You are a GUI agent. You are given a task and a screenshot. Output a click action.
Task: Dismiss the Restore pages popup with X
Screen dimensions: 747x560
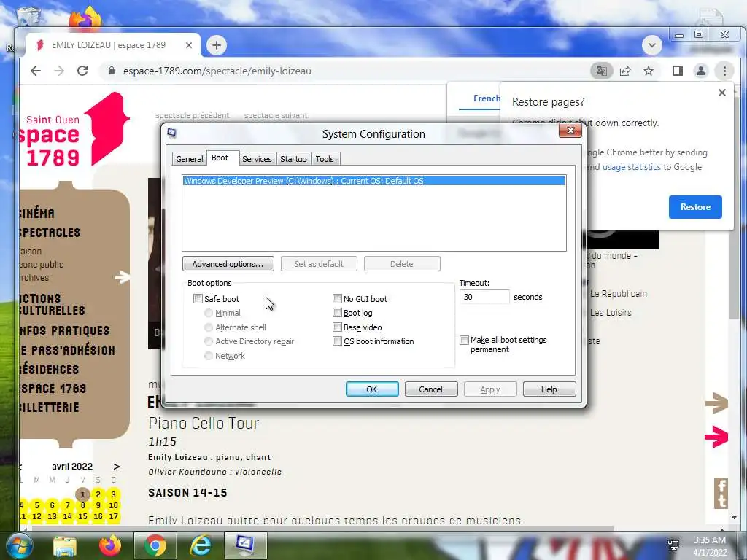point(722,93)
